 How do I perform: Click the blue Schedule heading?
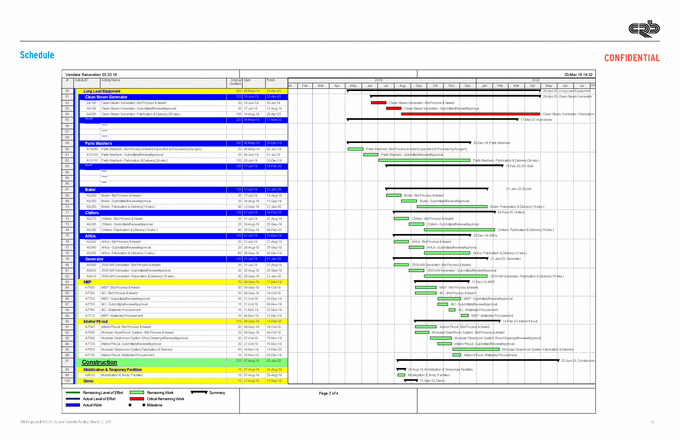click(37, 55)
